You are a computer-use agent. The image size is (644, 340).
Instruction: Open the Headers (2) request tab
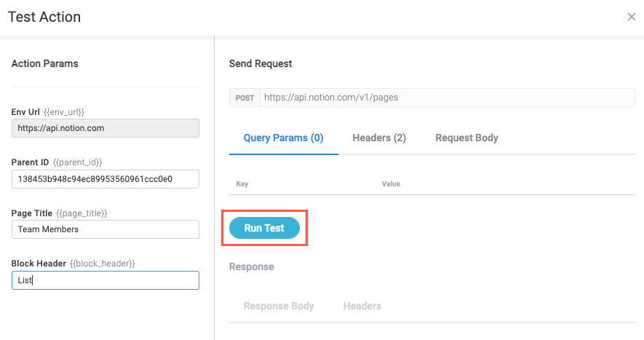click(x=379, y=138)
